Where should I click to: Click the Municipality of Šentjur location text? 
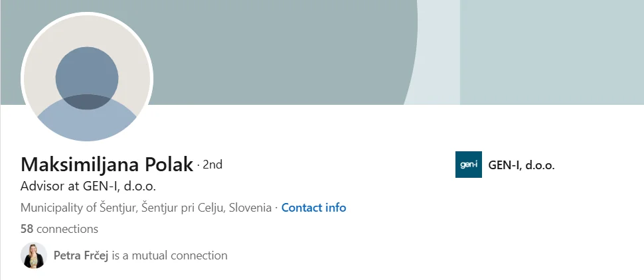pyautogui.click(x=79, y=208)
